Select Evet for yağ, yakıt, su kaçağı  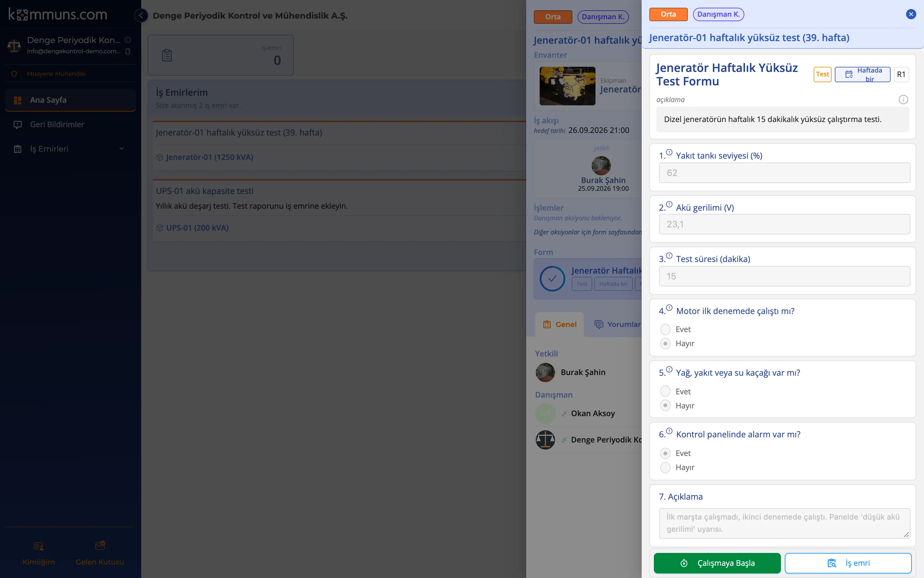(x=665, y=391)
